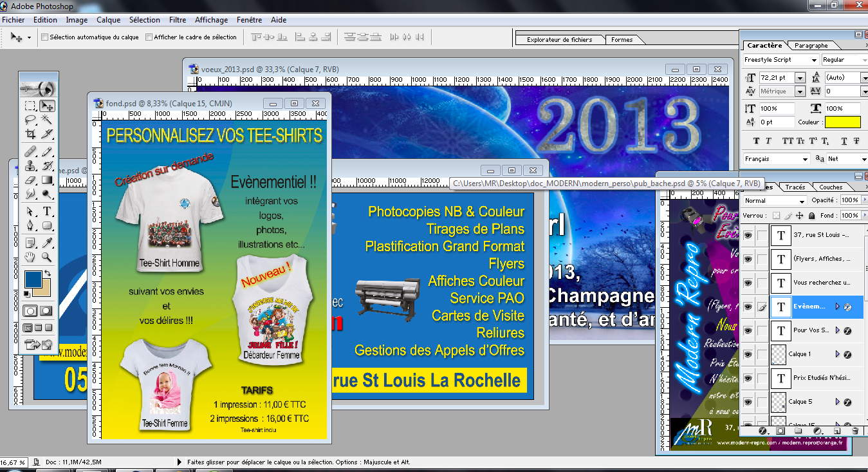This screenshot has width=868, height=472.
Task: Select the Magic Wand tool
Action: 47,120
